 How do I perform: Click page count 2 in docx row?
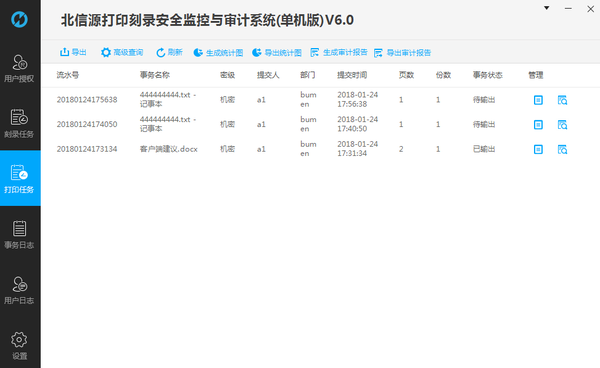coord(401,149)
